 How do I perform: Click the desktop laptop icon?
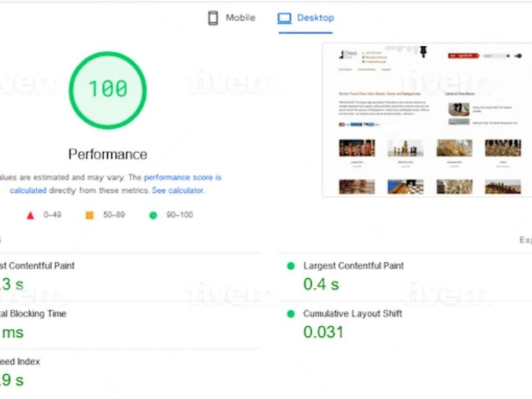[x=284, y=18]
